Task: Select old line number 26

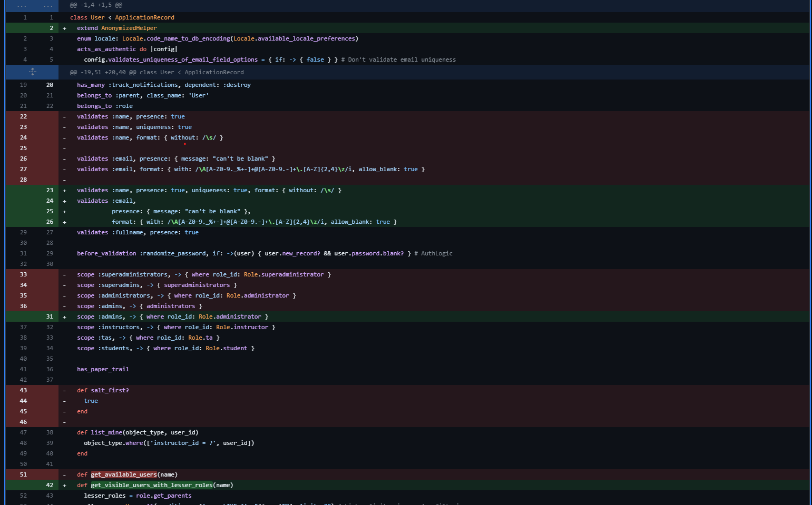Action: tap(23, 159)
